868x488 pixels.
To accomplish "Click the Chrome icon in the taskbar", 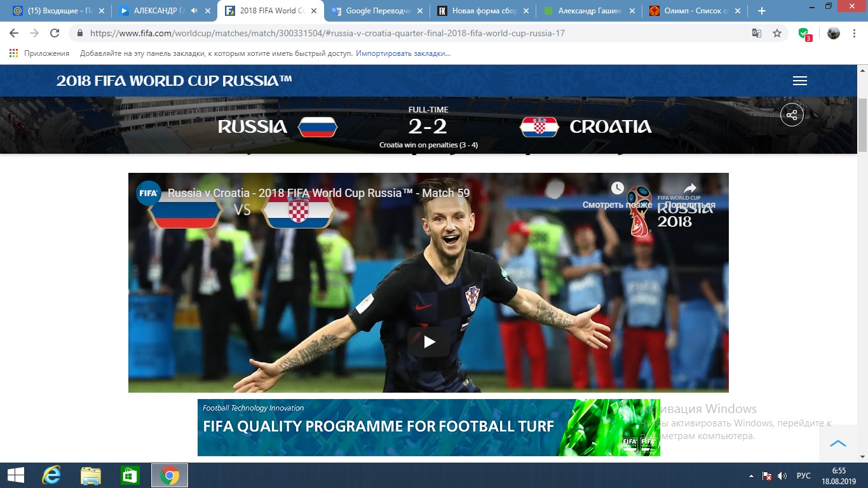I will coord(170,475).
